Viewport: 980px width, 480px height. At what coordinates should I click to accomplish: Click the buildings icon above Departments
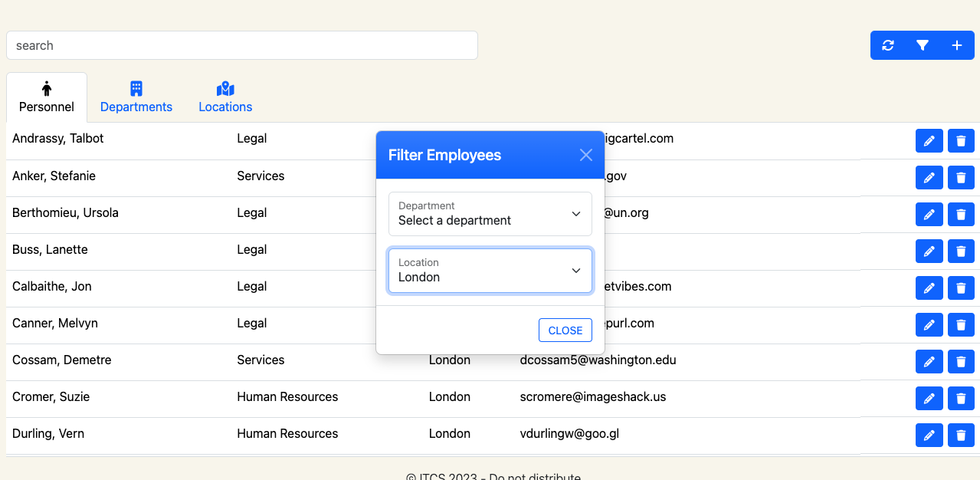136,87
